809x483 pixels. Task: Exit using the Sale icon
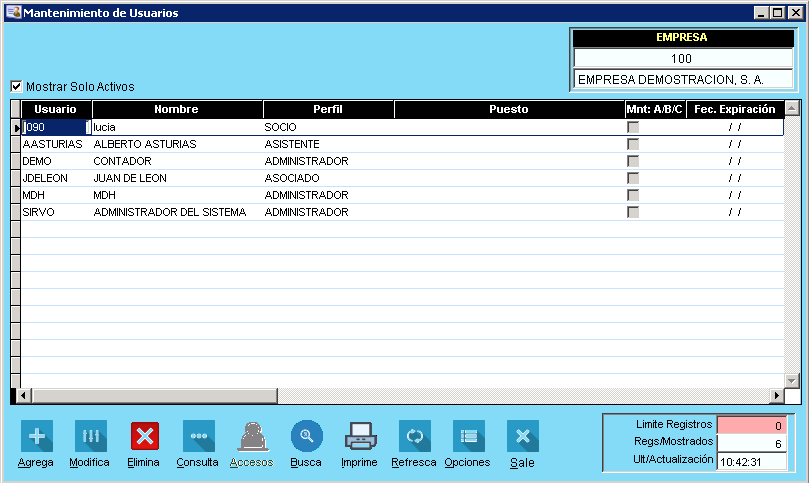[x=522, y=436]
